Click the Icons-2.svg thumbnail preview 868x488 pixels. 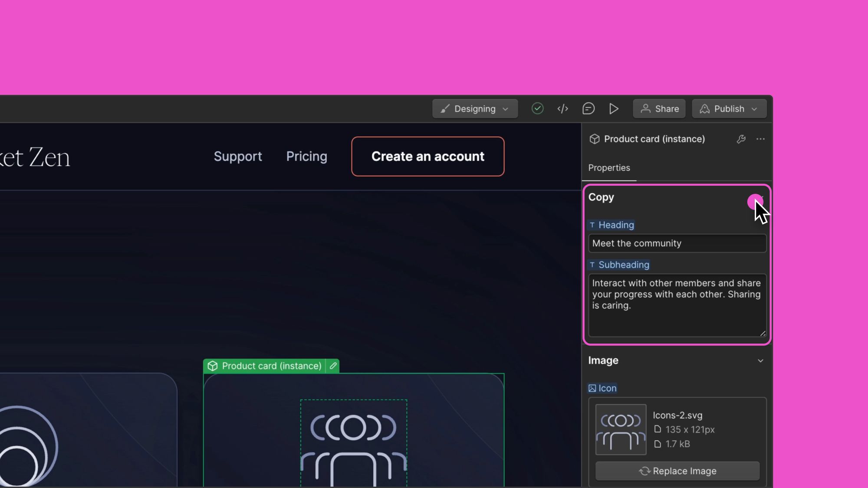tap(621, 429)
